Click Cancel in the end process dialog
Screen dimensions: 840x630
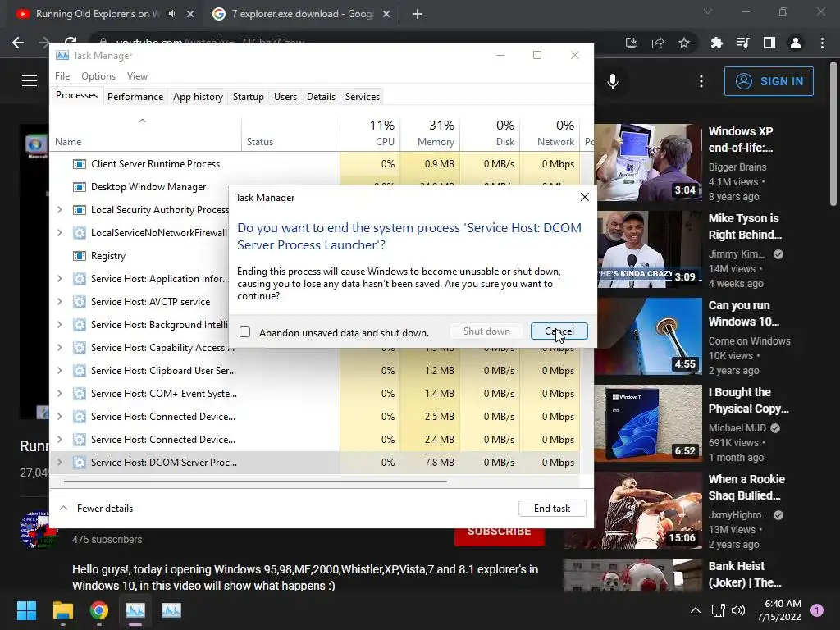[559, 331]
